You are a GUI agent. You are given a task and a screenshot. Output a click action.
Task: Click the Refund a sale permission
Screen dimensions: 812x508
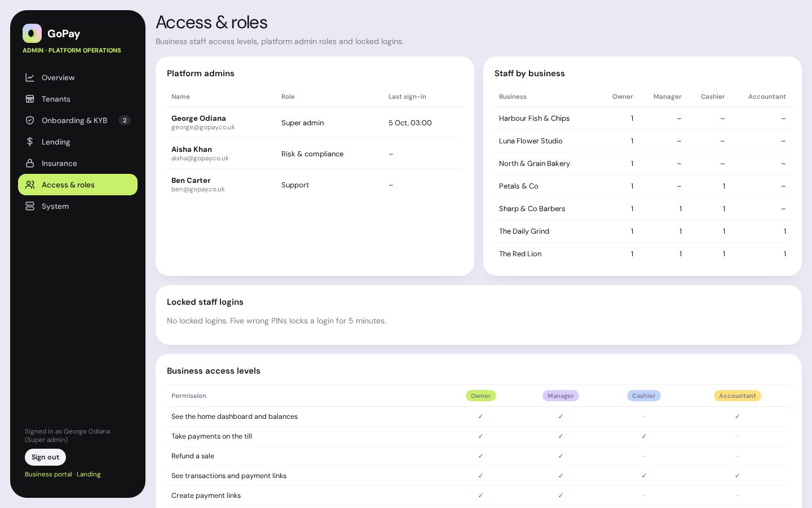tap(193, 456)
